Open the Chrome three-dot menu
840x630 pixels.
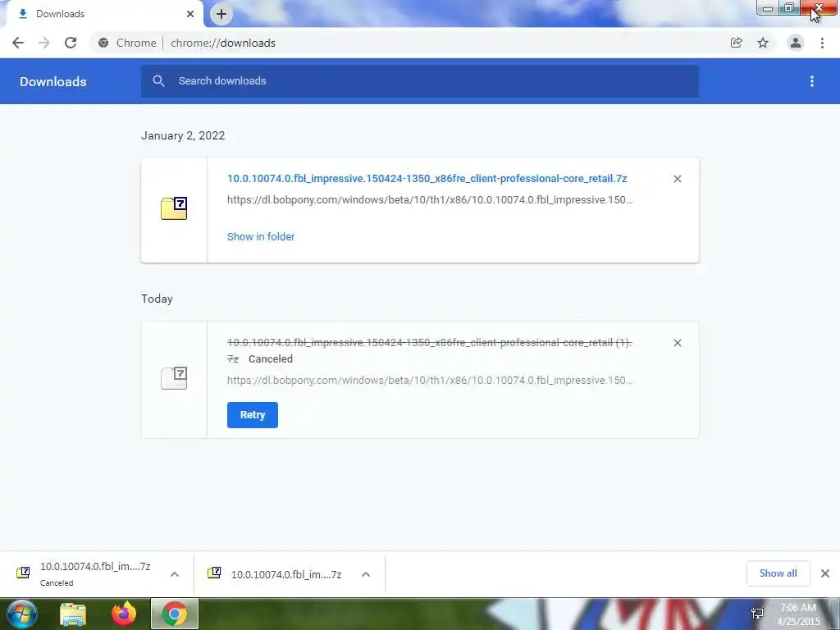[822, 43]
